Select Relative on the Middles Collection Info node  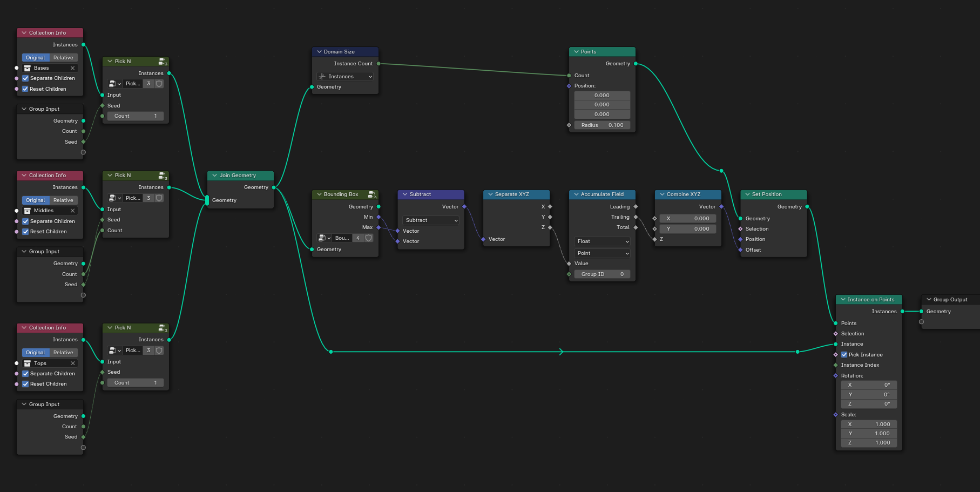click(x=63, y=200)
